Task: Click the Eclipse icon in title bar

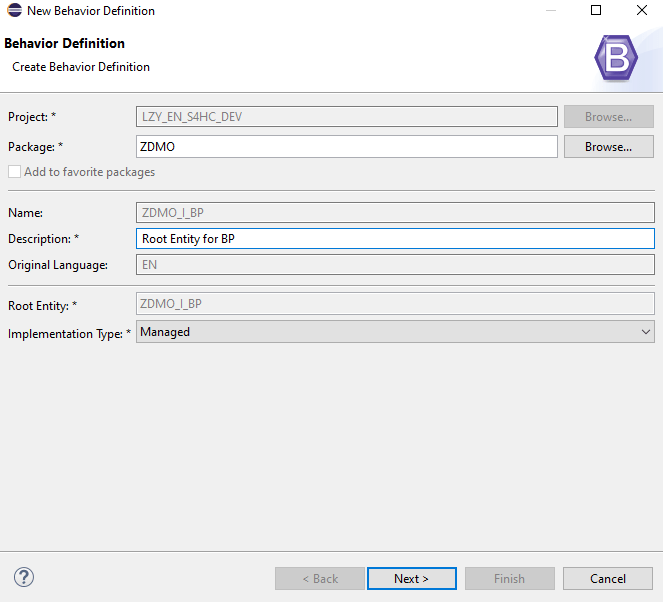Action: (14, 11)
